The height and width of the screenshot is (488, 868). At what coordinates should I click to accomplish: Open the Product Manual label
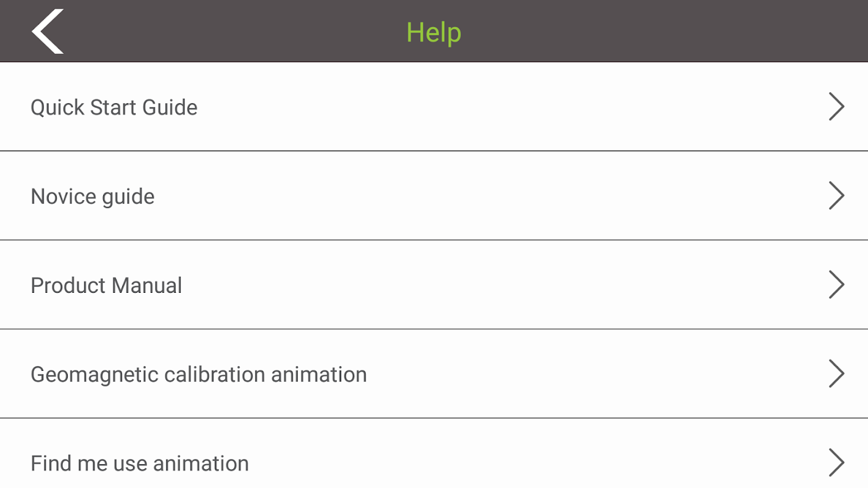(106, 285)
